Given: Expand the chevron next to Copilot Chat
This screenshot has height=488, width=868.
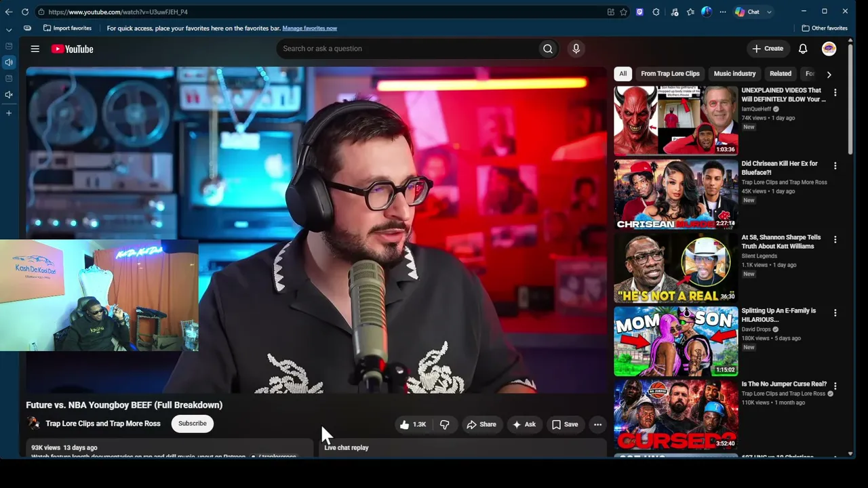Looking at the screenshot, I should [769, 12].
